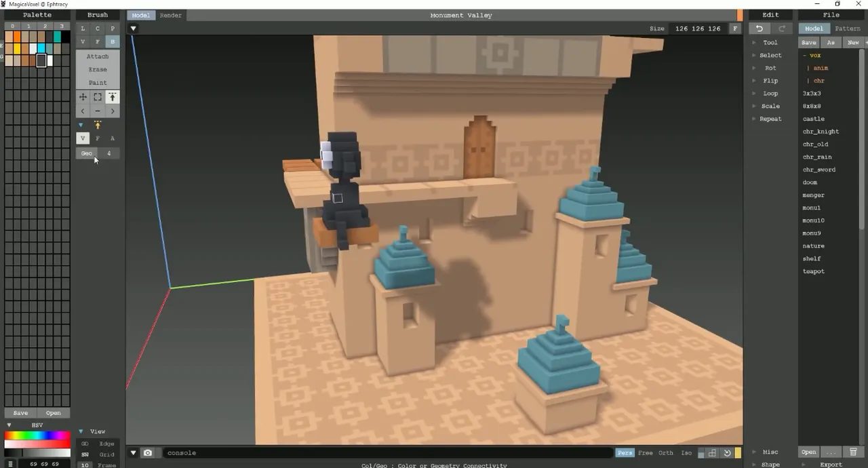This screenshot has height=468, width=868.
Task: Select the Orth camera mode
Action: coord(666,453)
